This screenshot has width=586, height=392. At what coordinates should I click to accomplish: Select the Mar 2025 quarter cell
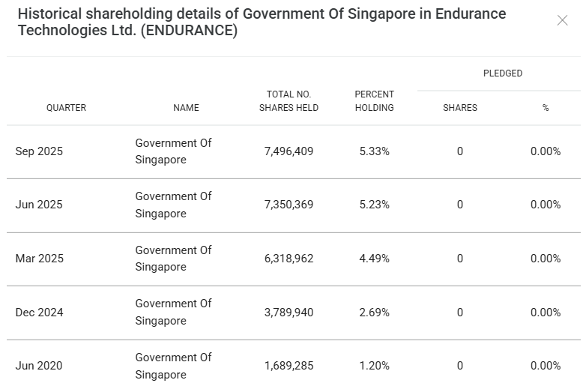coord(40,259)
